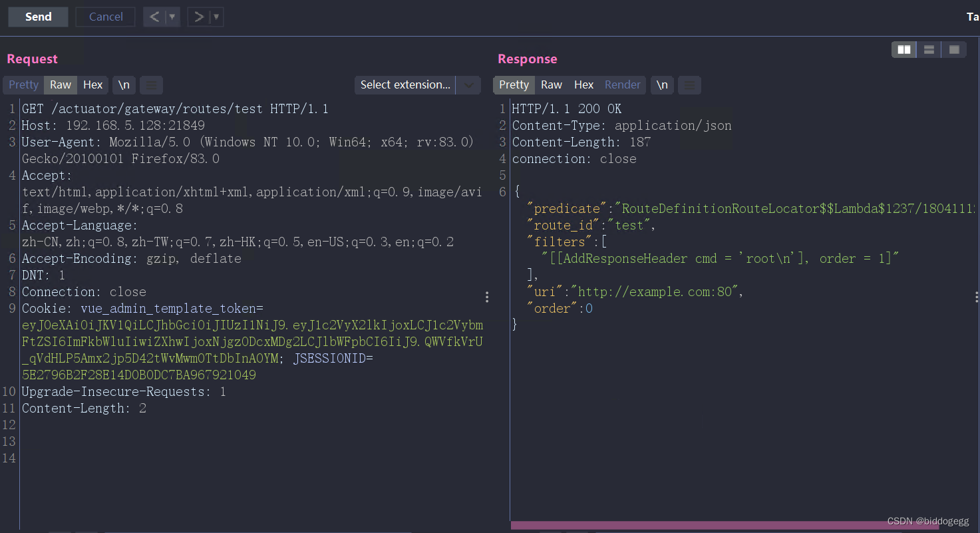Image resolution: width=980 pixels, height=533 pixels.
Task: Select the Raw tab in Request
Action: click(x=61, y=85)
